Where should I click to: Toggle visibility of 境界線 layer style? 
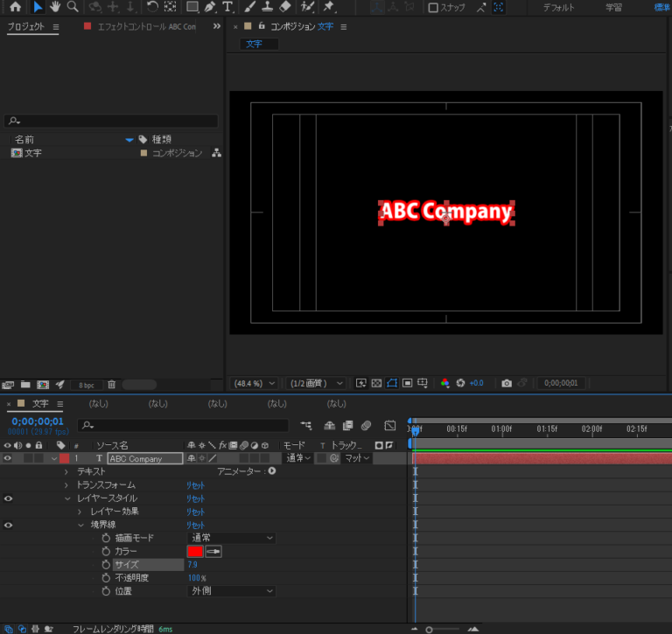pos(8,525)
